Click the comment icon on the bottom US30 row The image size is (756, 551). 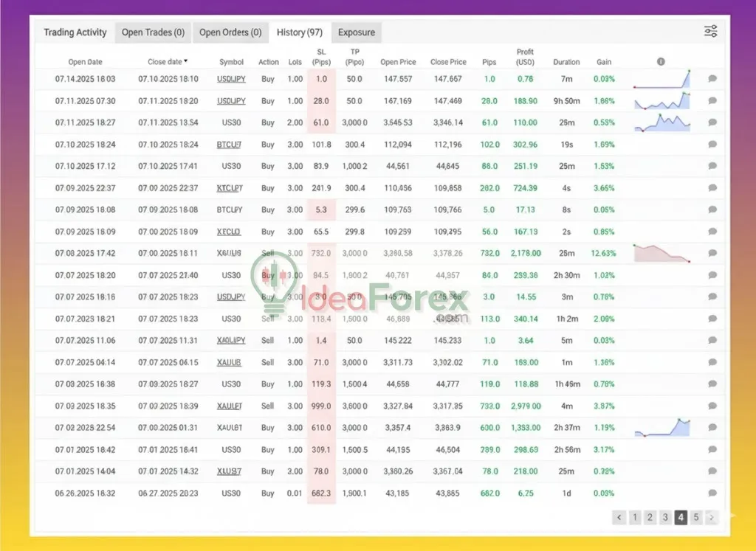point(711,493)
